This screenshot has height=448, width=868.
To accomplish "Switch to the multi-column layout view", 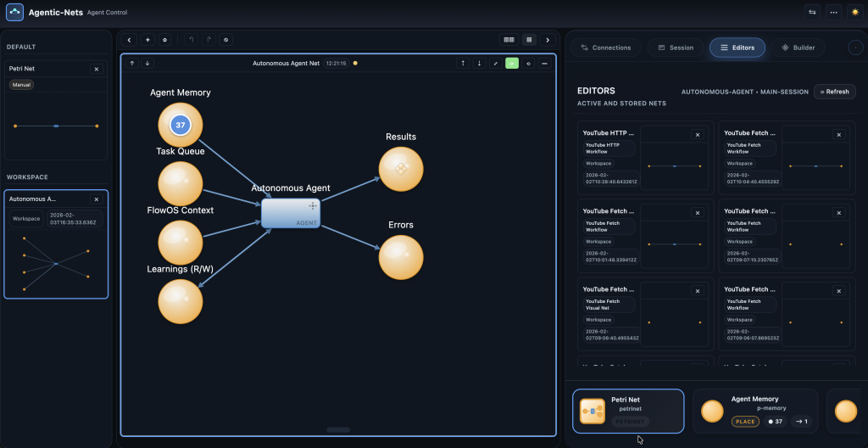I will point(509,40).
